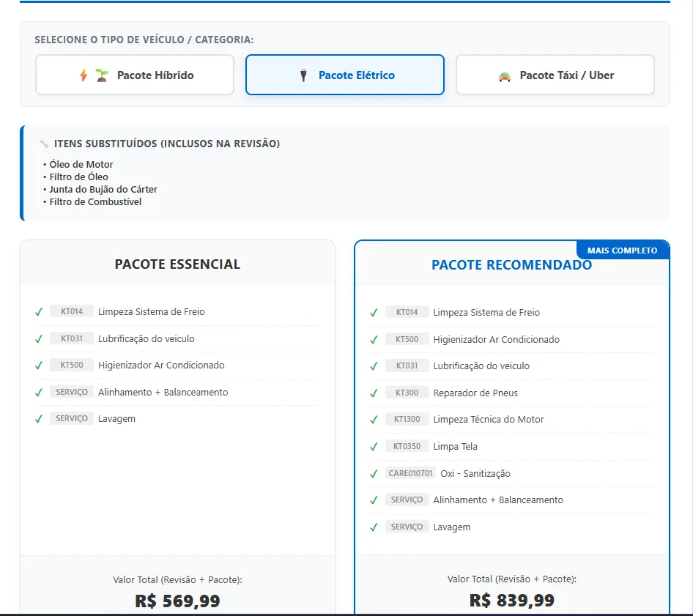The height and width of the screenshot is (616, 693).
Task: Select the Pacote Elétrico category
Action: (345, 75)
